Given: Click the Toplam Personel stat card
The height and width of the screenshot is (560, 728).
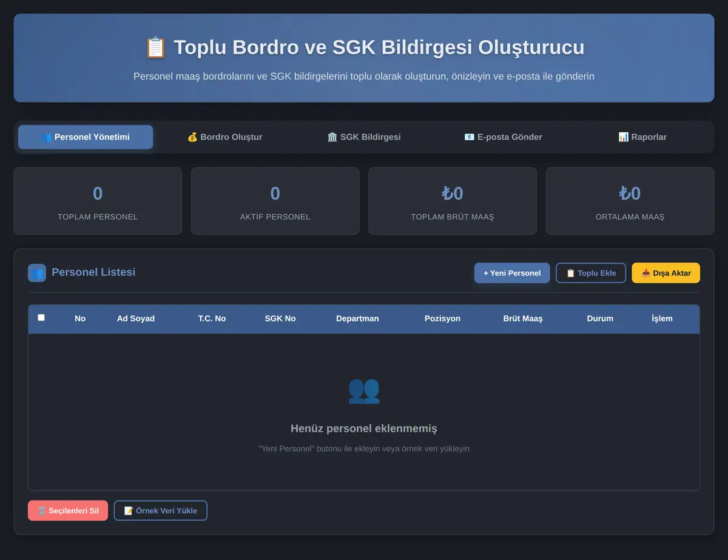Looking at the screenshot, I should pyautogui.click(x=98, y=201).
